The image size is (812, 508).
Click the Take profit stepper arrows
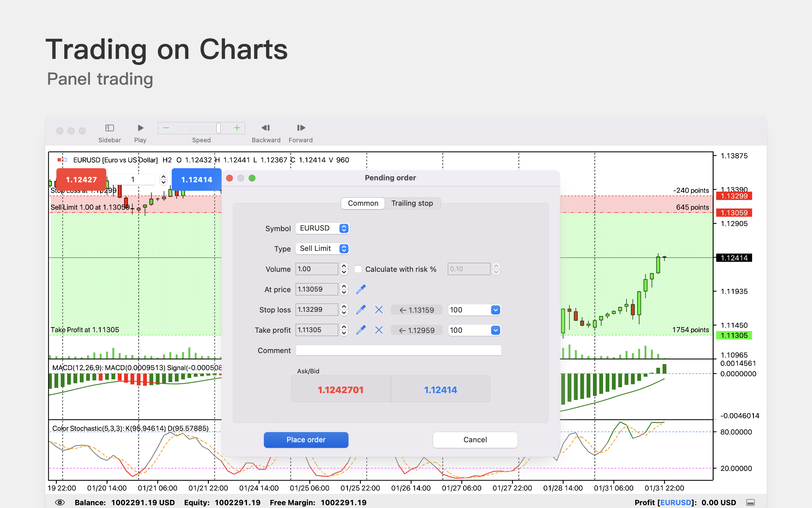344,330
